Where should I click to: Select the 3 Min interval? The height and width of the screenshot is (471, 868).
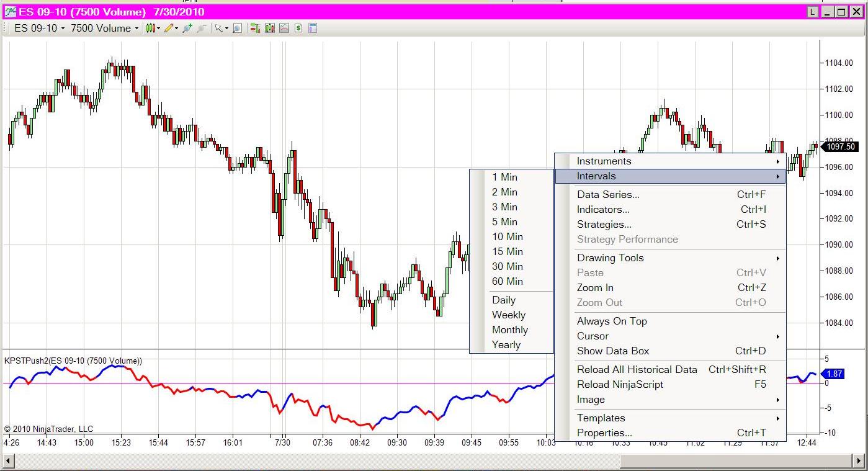(x=511, y=207)
